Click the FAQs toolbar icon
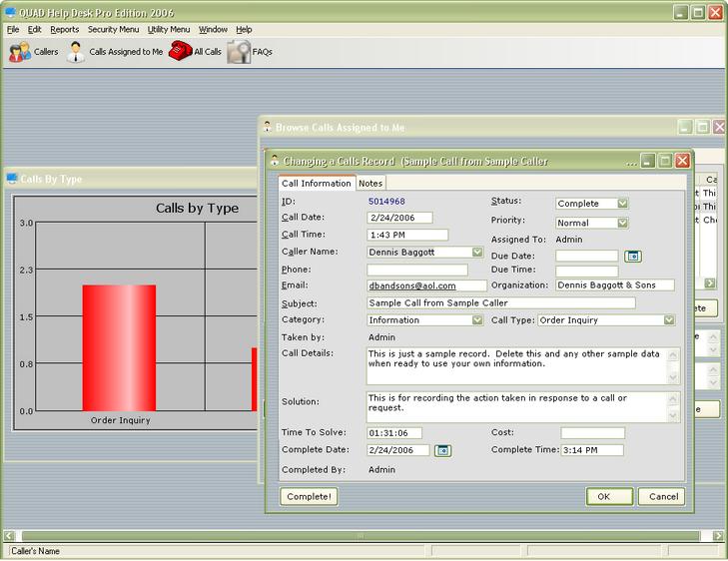The height and width of the screenshot is (561, 728). click(238, 52)
